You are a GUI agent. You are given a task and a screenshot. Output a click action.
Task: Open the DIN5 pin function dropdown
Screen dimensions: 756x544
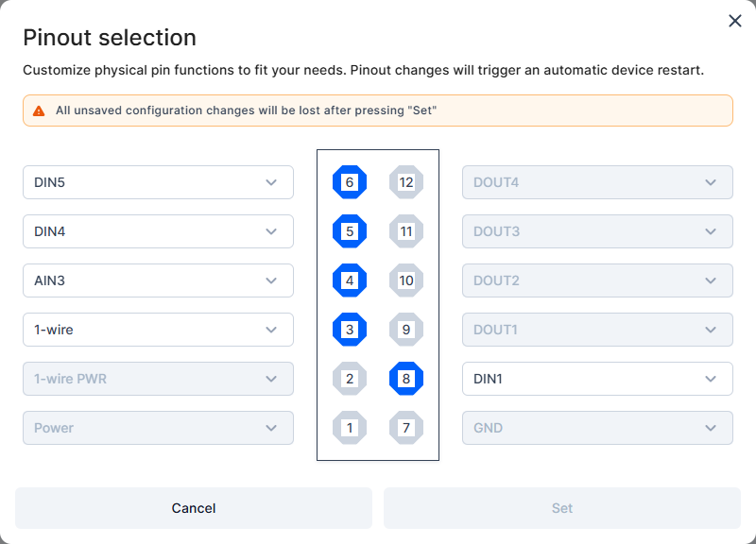158,182
